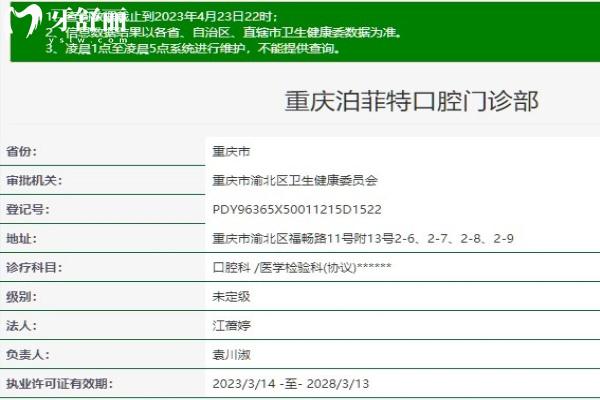Click the 诊疗科目 label

(34, 267)
